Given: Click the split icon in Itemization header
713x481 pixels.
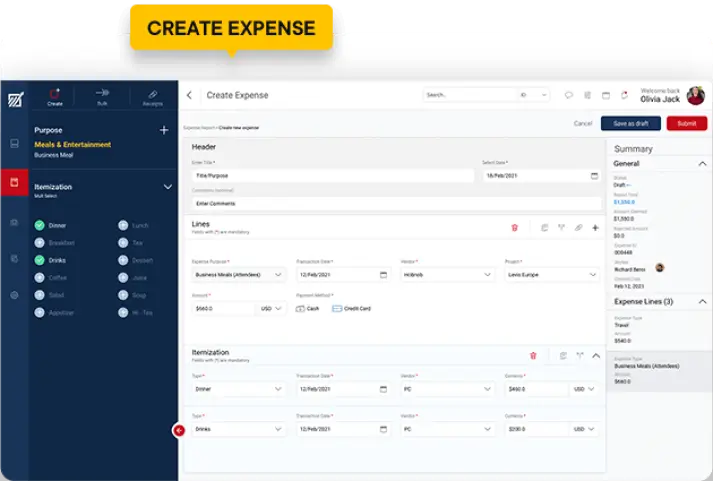Looking at the screenshot, I should 580,356.
